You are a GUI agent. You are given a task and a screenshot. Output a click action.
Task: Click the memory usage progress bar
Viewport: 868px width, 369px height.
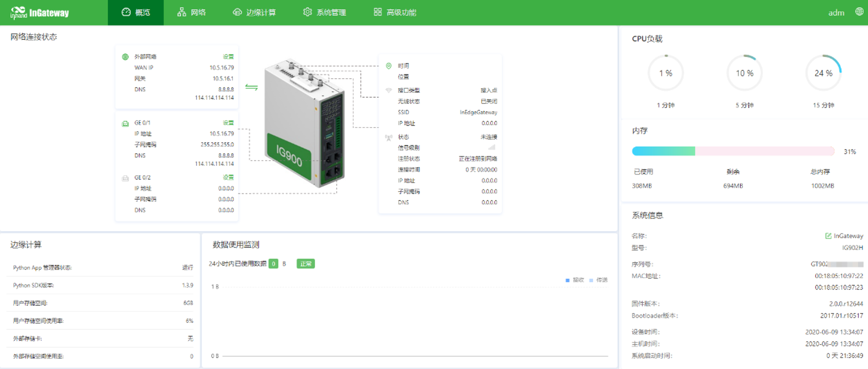[733, 151]
